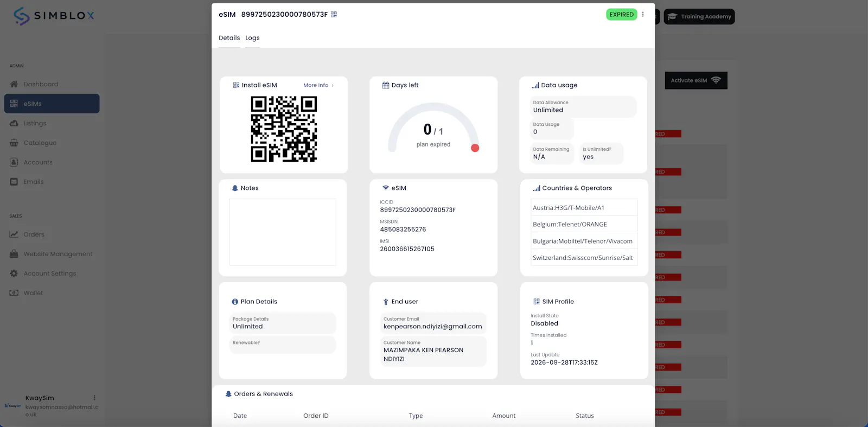This screenshot has height=427, width=868.
Task: Switch to the Details tab
Action: pos(229,38)
